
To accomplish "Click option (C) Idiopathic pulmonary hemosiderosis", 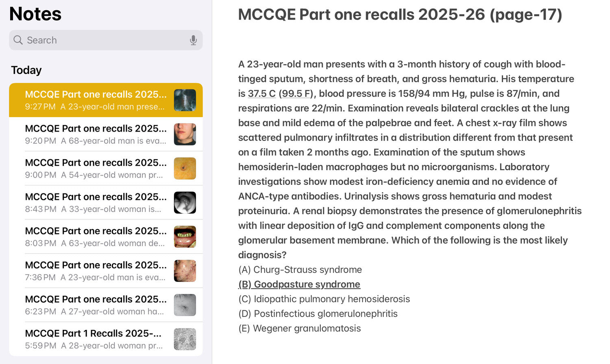I will 324,299.
